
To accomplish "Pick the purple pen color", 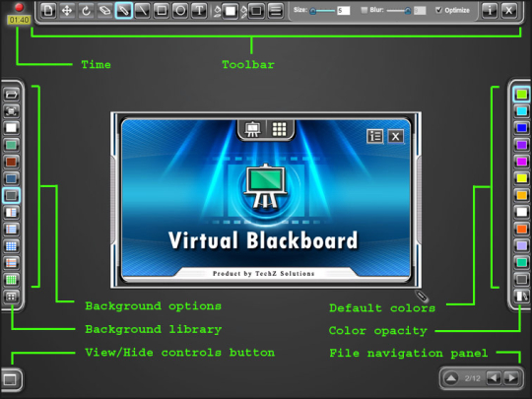I will 521,145.
